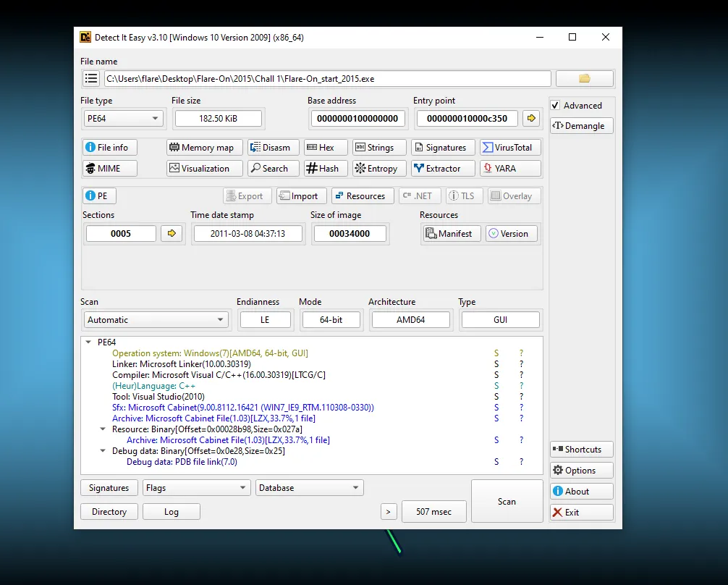Open the Entropy analysis
728x585 pixels.
click(376, 168)
